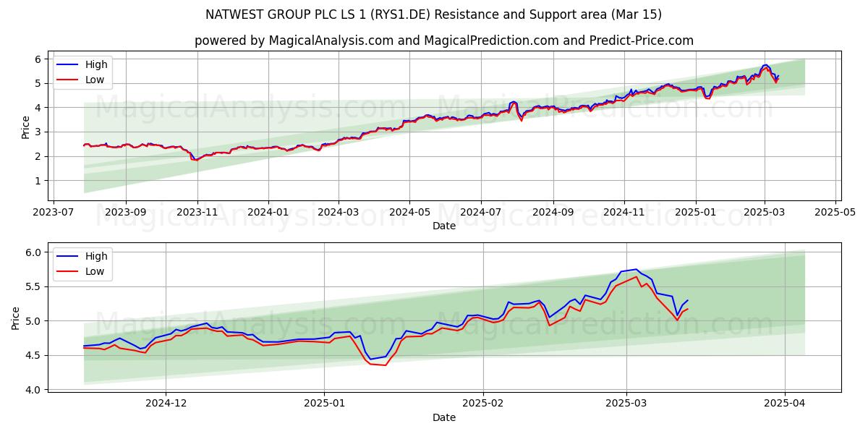This screenshot has height=434, width=868.
Task: Click the '2024-07' x-axis label
Action: 480,213
